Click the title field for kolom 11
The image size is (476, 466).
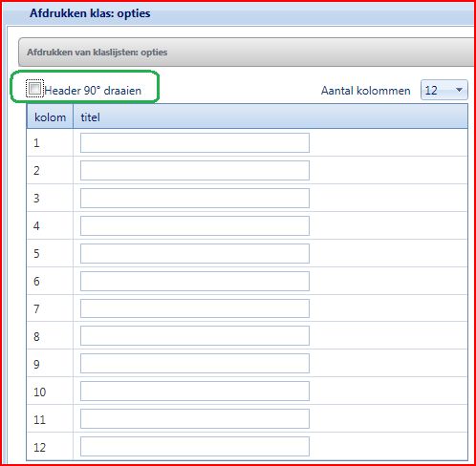click(195, 418)
